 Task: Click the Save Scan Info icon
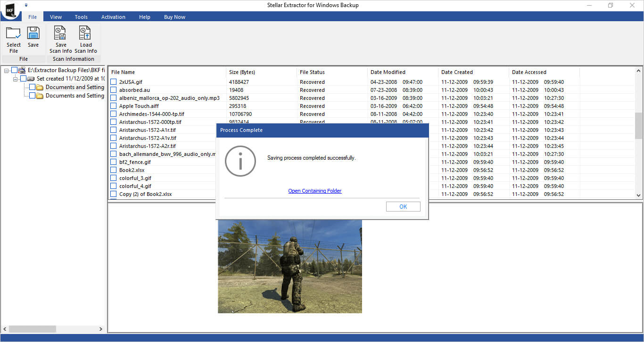[x=60, y=33]
